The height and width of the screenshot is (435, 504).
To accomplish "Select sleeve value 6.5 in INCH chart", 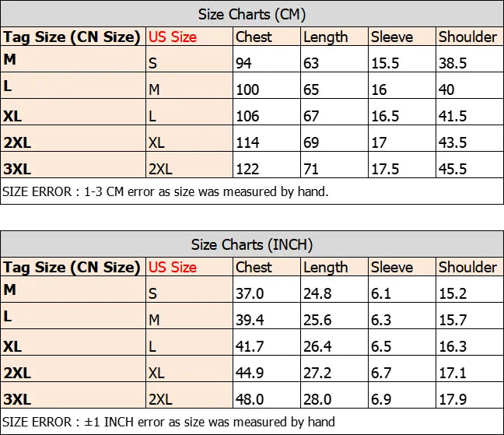I will coord(380,346).
